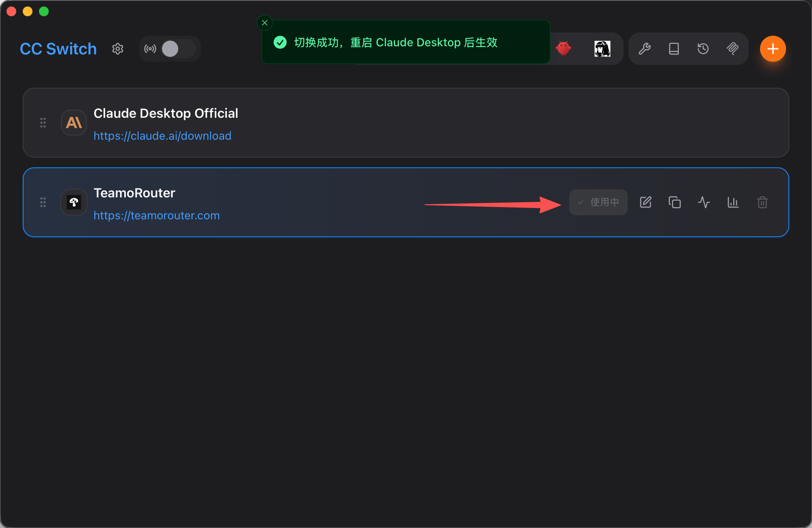Grab the TeamoRouter drag handle
The image size is (812, 528).
(43, 202)
